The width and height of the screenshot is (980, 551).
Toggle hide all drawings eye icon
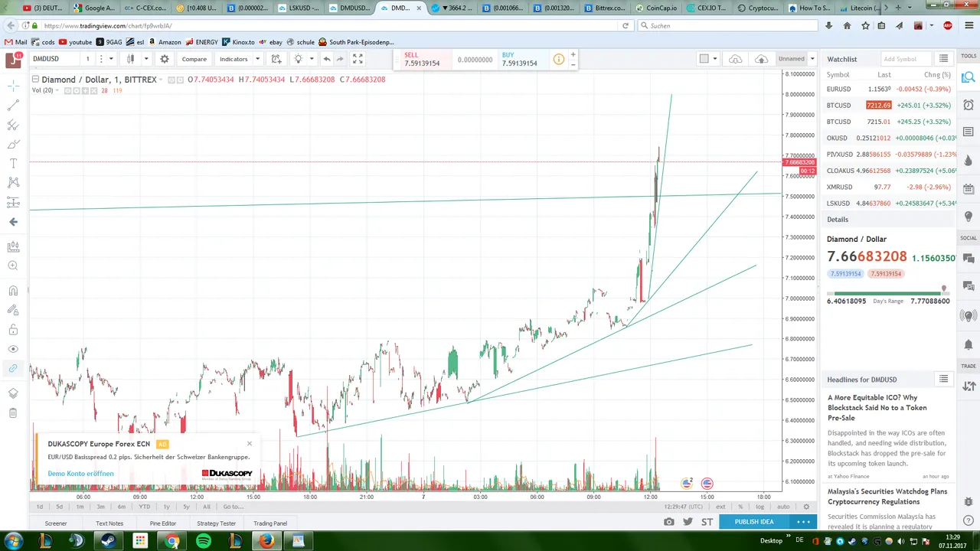13,349
